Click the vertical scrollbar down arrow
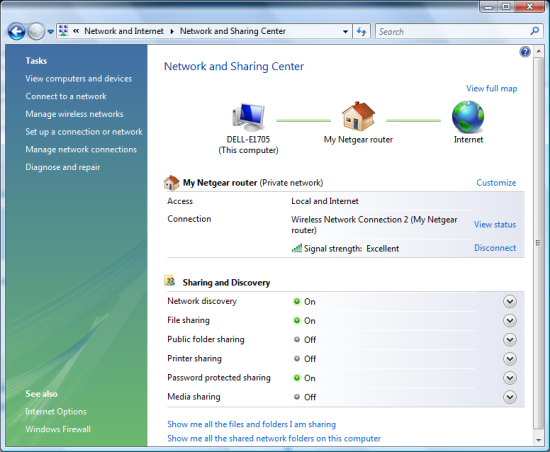 (538, 440)
